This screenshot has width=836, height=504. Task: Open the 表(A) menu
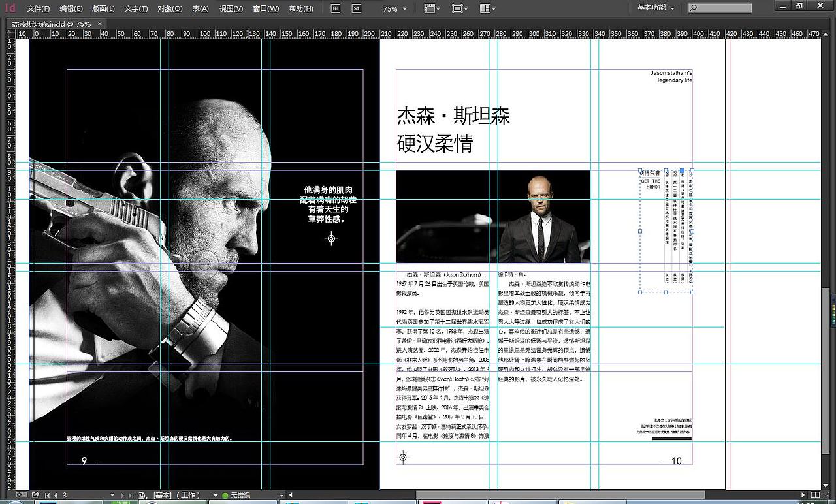(201, 8)
